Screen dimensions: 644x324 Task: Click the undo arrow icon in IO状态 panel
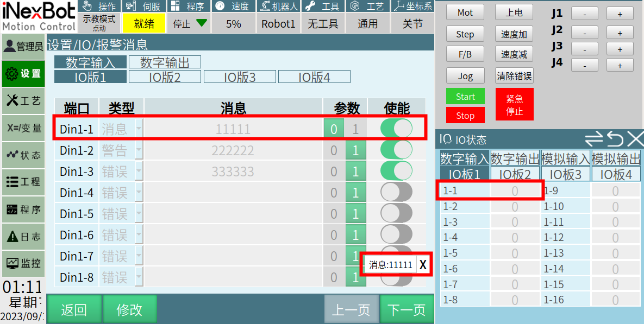615,139
